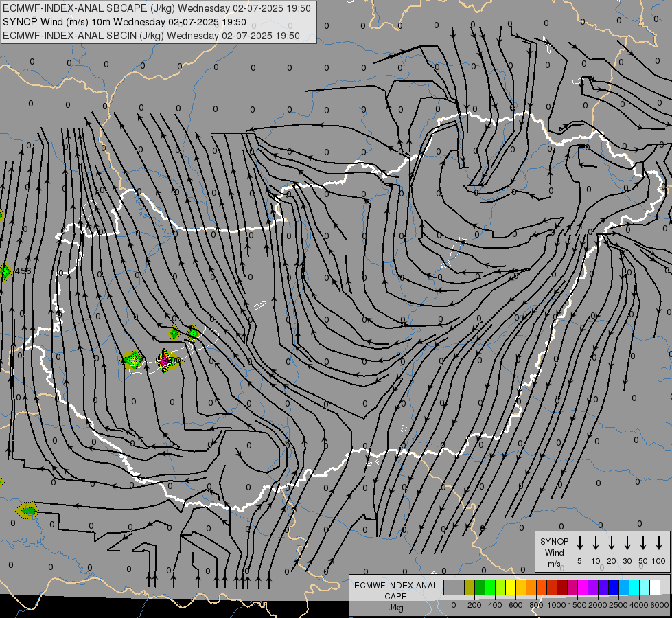672x618 pixels.
Task: Pick the wind arrow above the 100 label
Action: 659,542
